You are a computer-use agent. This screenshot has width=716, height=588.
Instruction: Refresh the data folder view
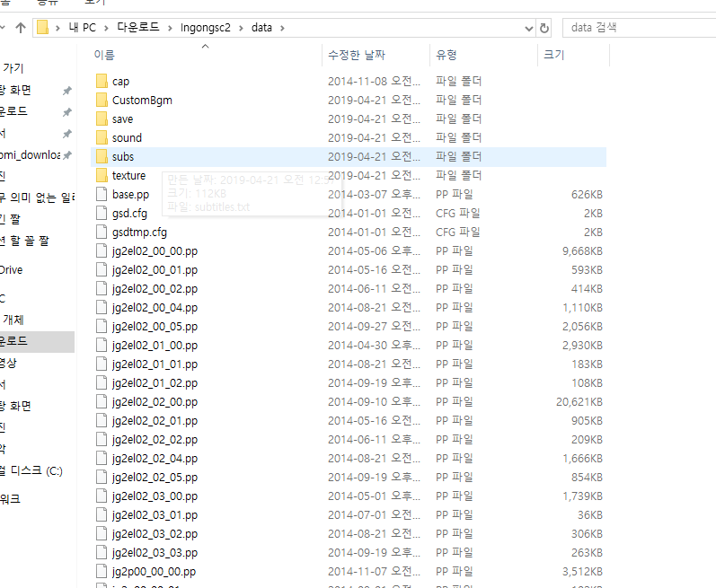(x=544, y=29)
